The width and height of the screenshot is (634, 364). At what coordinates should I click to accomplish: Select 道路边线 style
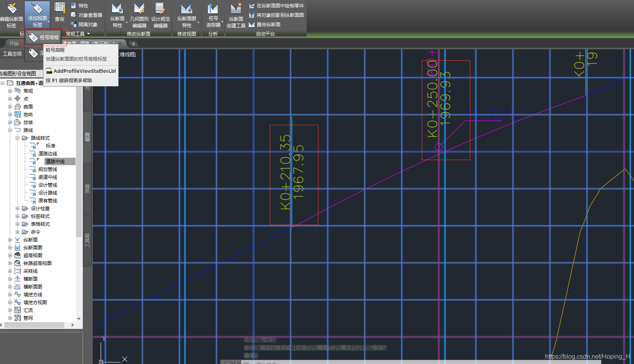pyautogui.click(x=48, y=153)
